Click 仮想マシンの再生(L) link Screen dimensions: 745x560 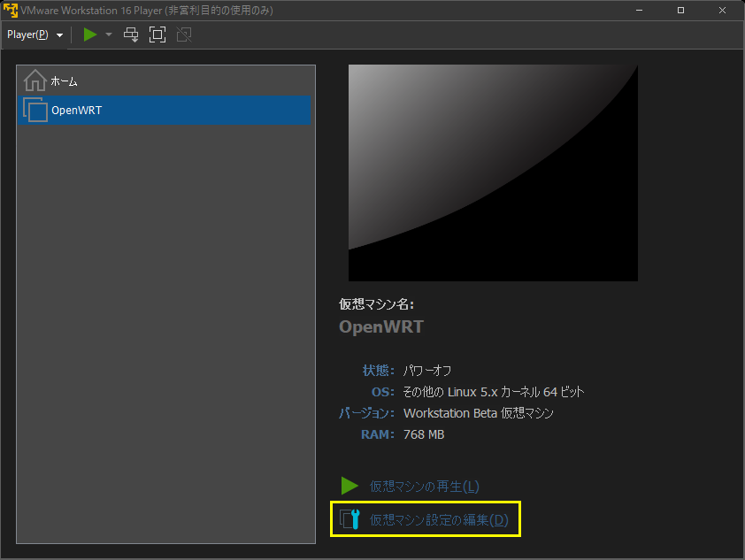click(425, 487)
